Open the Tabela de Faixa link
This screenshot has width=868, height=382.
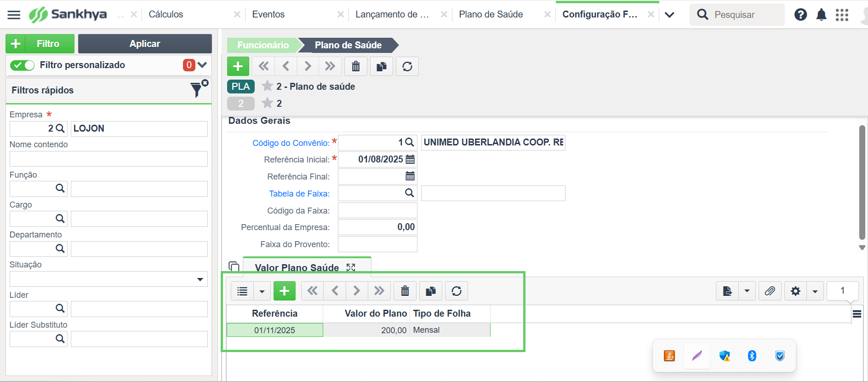[x=299, y=194]
